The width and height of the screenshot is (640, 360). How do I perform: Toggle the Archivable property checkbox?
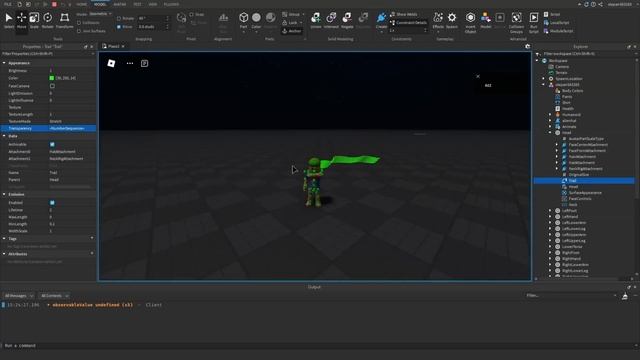pos(52,144)
